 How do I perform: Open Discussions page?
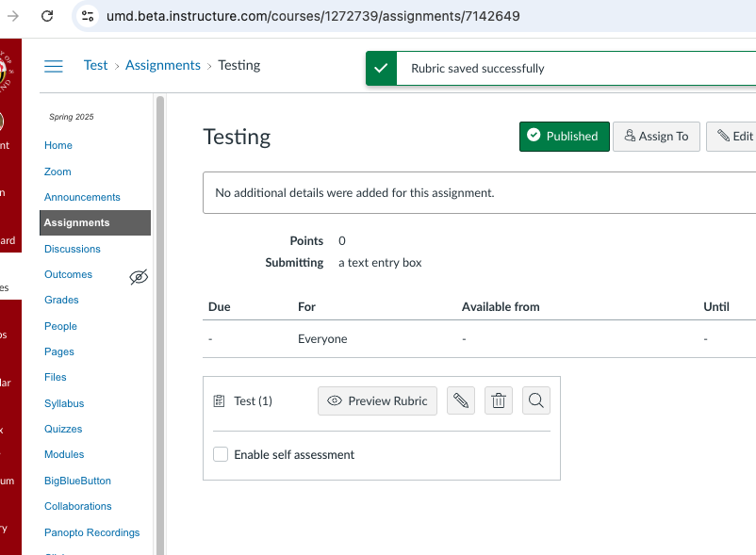coord(73,249)
